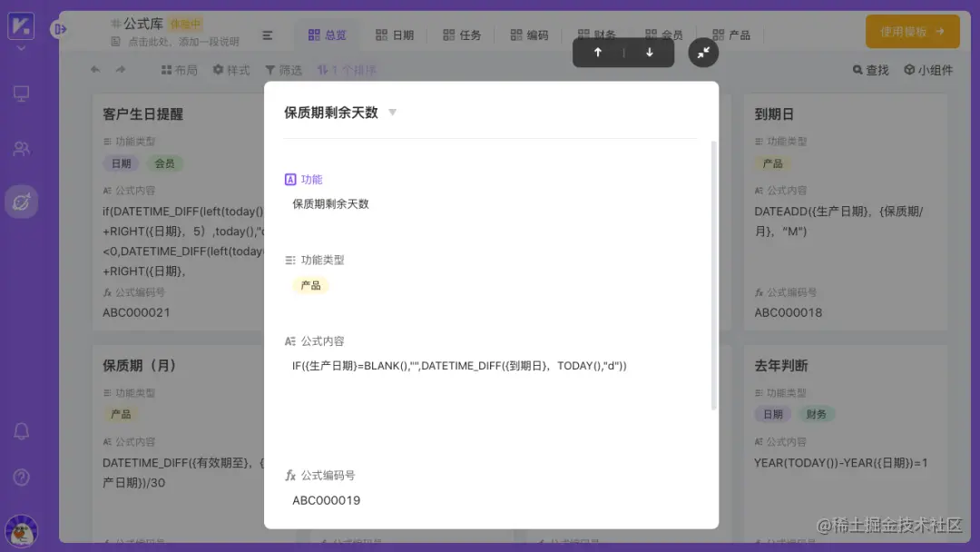Select the compass navigation icon in sidebar

coord(20,202)
